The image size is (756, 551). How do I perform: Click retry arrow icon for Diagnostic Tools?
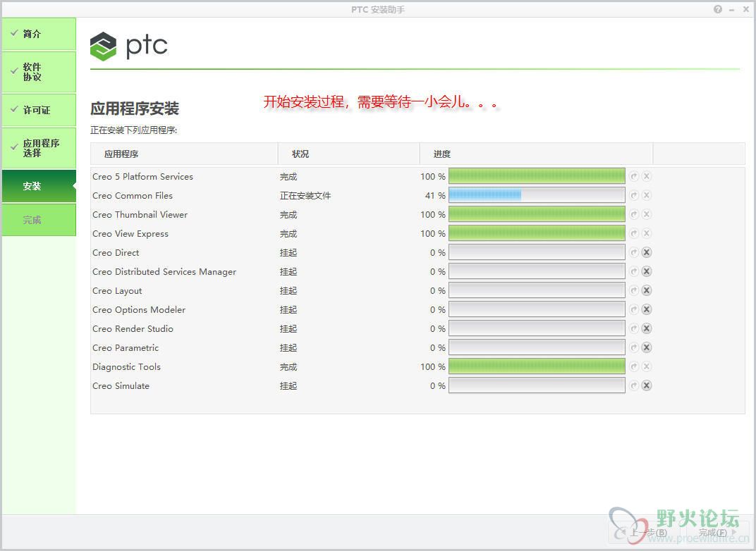click(634, 366)
